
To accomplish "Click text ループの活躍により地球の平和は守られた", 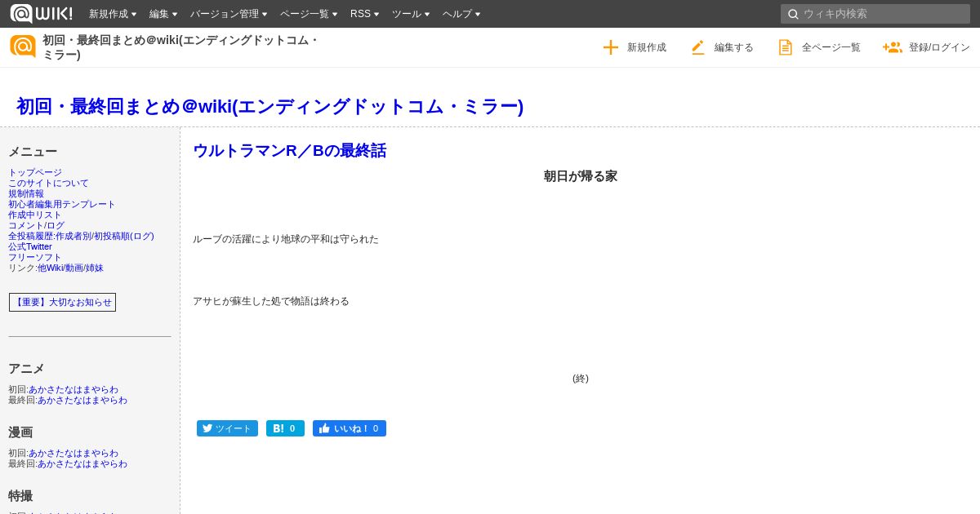I will click(x=286, y=239).
